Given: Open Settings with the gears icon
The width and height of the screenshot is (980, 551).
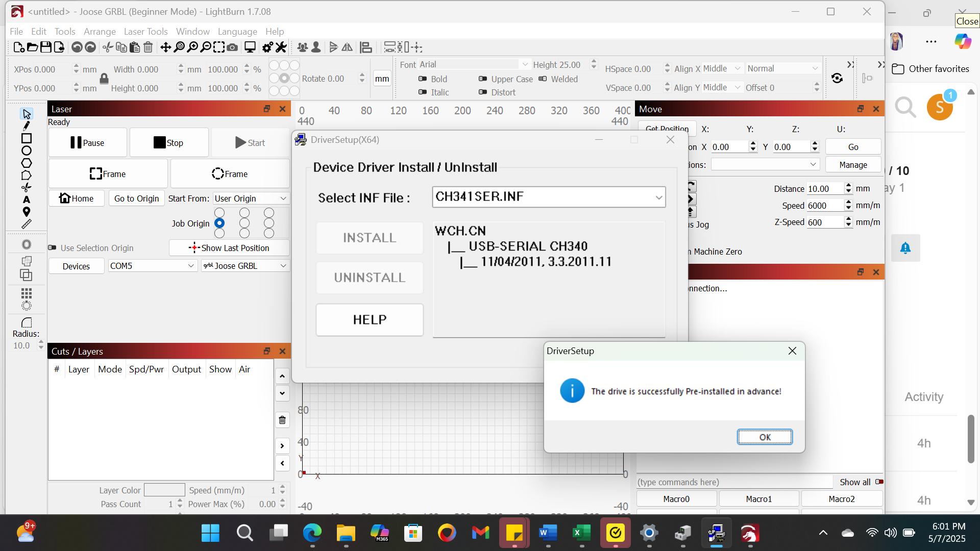Looking at the screenshot, I should pyautogui.click(x=267, y=47).
